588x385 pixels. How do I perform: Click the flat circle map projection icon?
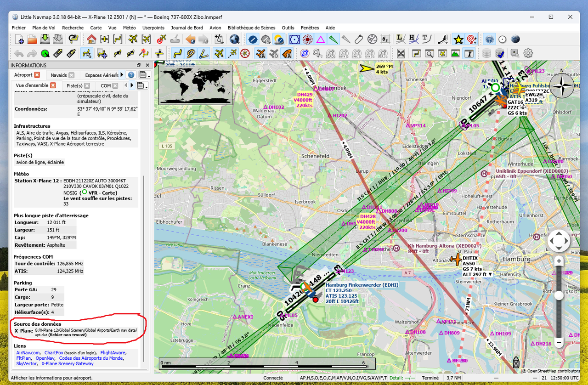click(x=503, y=39)
